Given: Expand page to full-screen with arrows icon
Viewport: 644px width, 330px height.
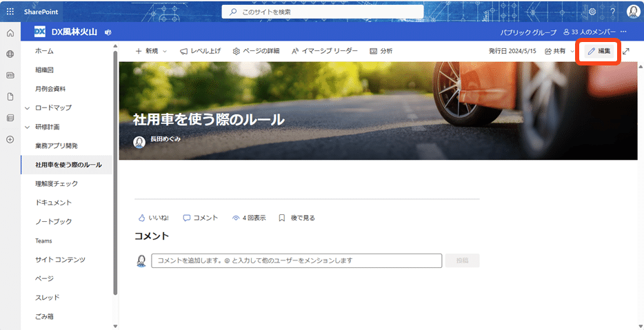Looking at the screenshot, I should pyautogui.click(x=626, y=51).
